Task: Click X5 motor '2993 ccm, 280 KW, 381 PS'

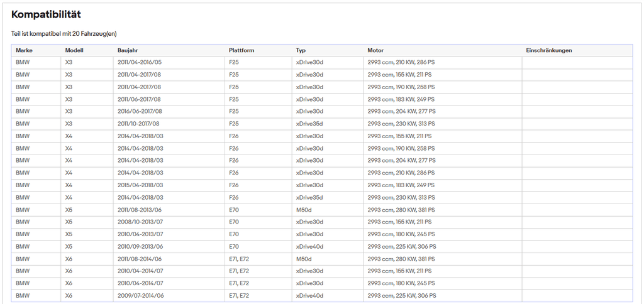Action: (x=401, y=210)
